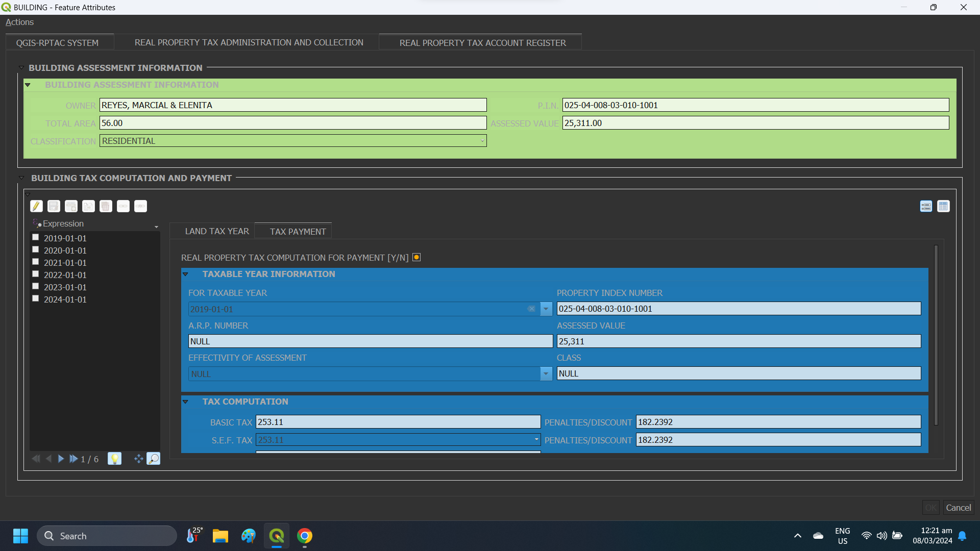
Task: Click the next feature arrow button
Action: (x=61, y=459)
